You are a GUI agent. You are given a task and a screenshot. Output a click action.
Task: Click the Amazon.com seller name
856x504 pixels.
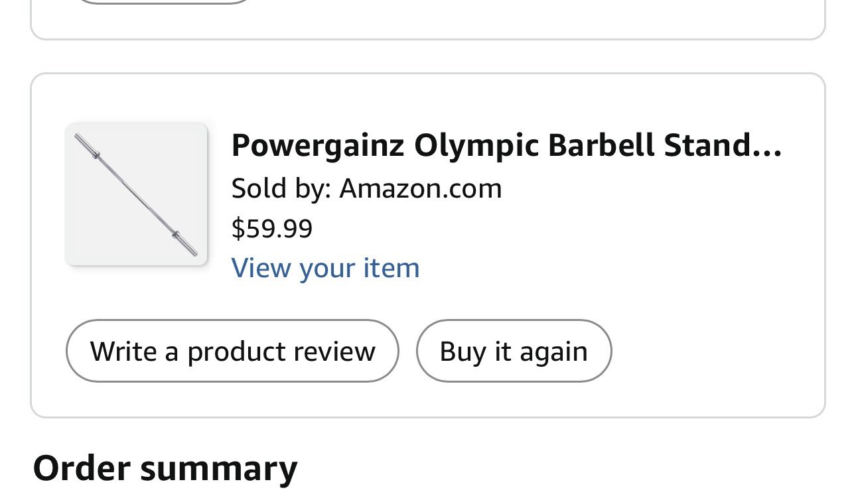click(x=420, y=188)
